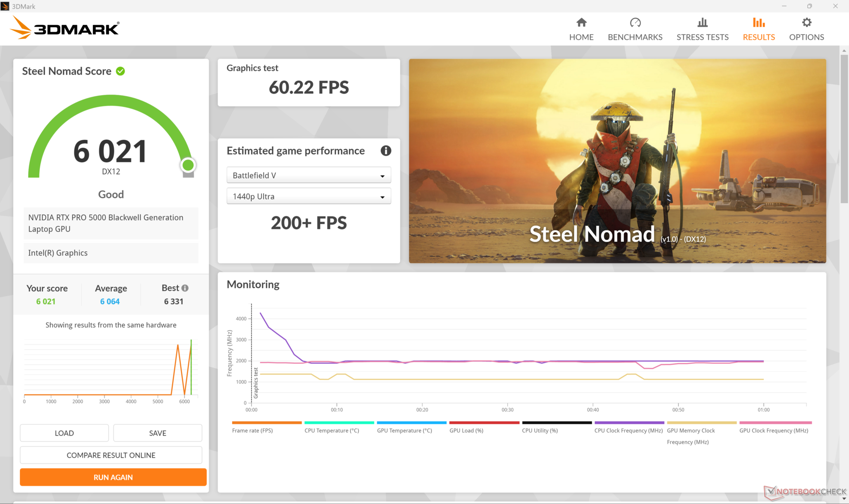Click the GPU Clock Frequency pink swatch

(775, 423)
